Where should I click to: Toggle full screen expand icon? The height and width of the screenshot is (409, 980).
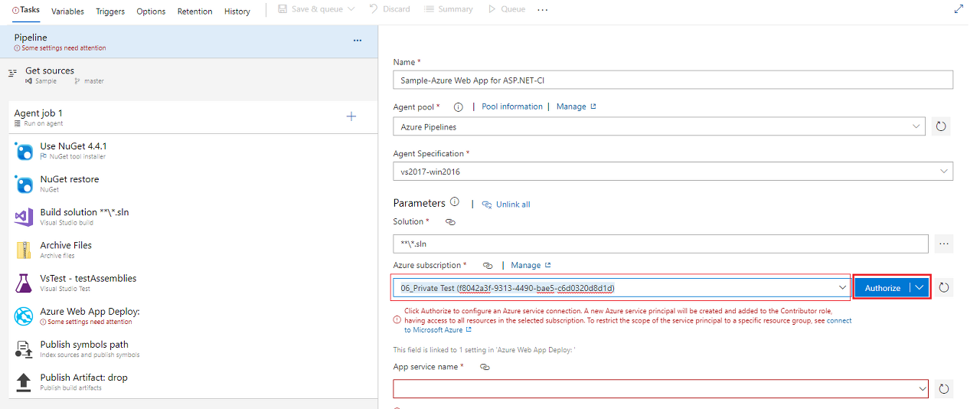(x=959, y=9)
